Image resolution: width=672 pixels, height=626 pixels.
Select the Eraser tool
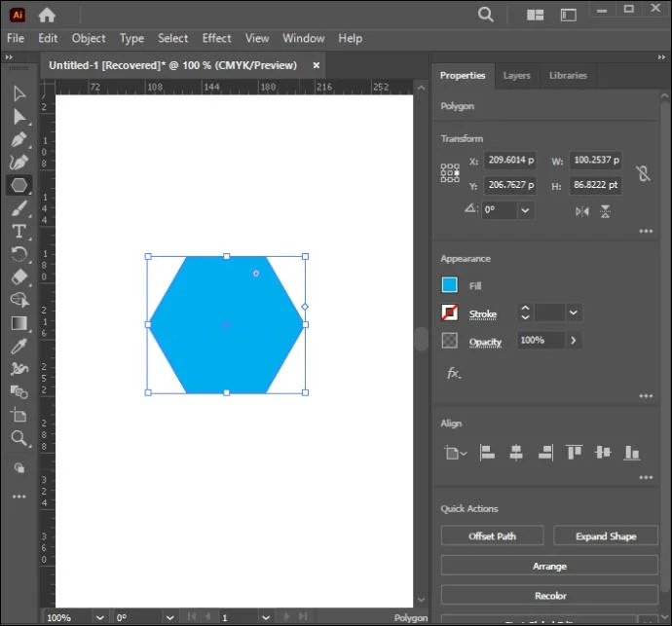(x=19, y=277)
